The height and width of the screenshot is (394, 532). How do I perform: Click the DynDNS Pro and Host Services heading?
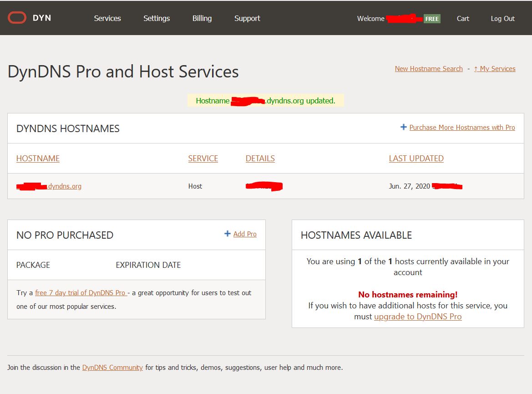click(123, 72)
